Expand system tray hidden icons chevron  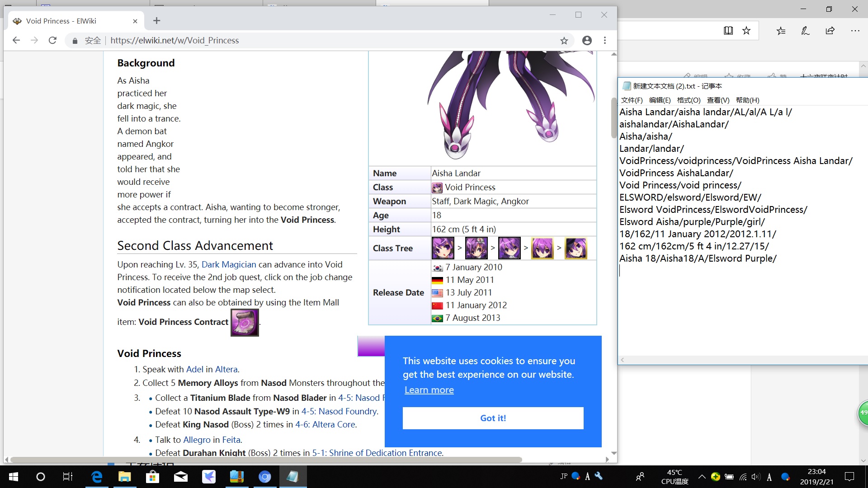(x=702, y=477)
